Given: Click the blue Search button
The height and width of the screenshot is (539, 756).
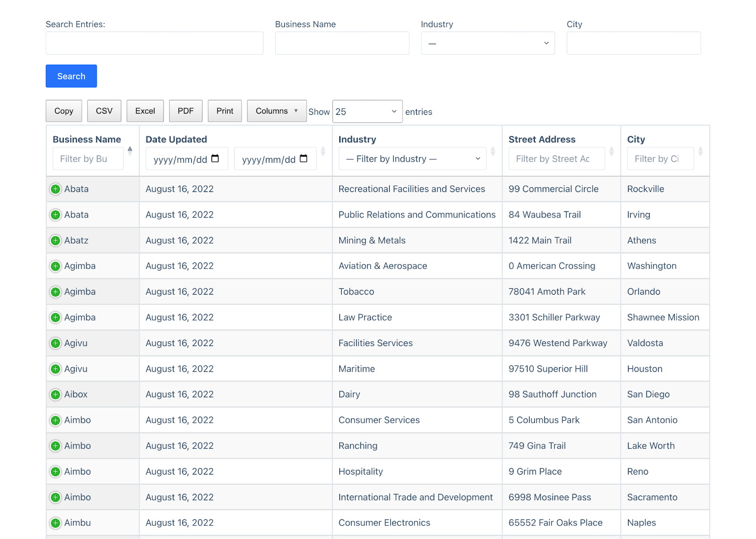Looking at the screenshot, I should [x=71, y=76].
